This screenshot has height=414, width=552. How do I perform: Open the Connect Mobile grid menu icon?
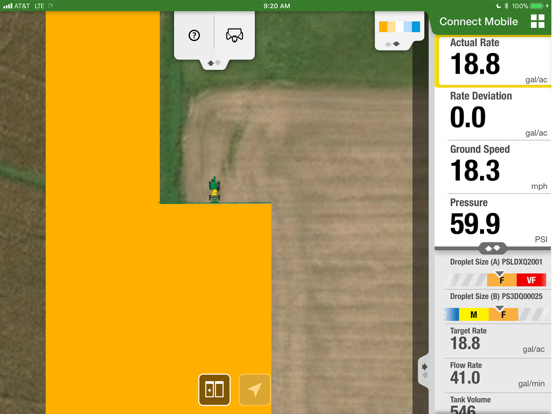pos(538,21)
